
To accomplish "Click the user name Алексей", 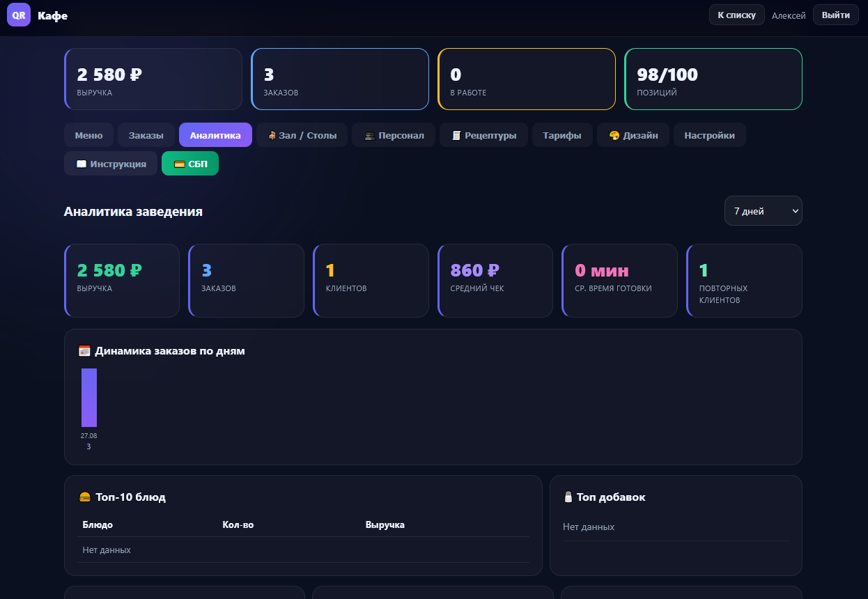I will 789,15.
